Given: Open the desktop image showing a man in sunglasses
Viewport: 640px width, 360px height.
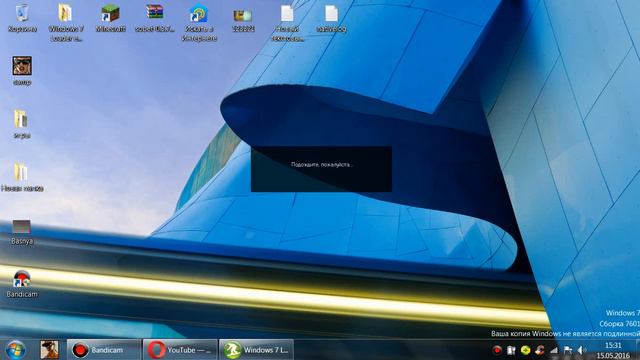Looking at the screenshot, I should [x=22, y=70].
